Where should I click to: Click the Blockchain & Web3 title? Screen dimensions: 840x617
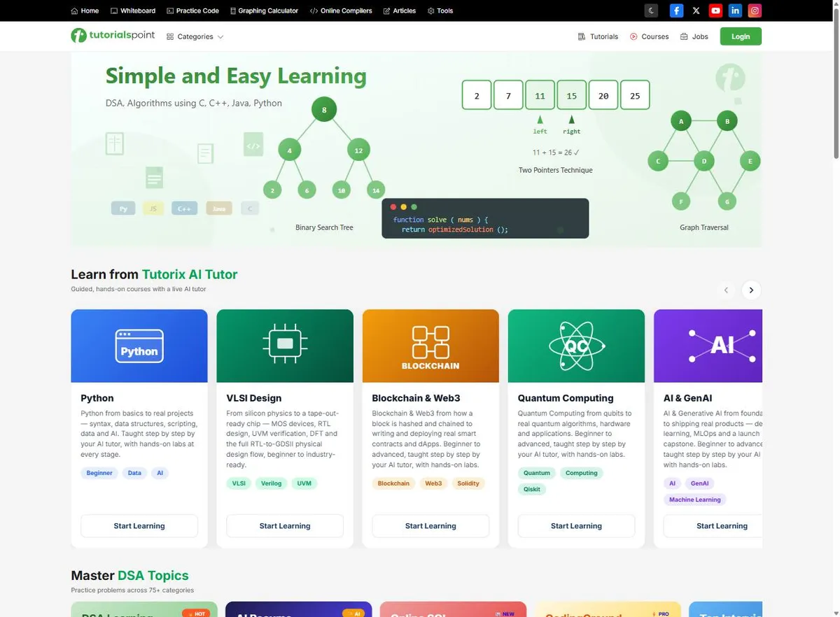(x=416, y=398)
